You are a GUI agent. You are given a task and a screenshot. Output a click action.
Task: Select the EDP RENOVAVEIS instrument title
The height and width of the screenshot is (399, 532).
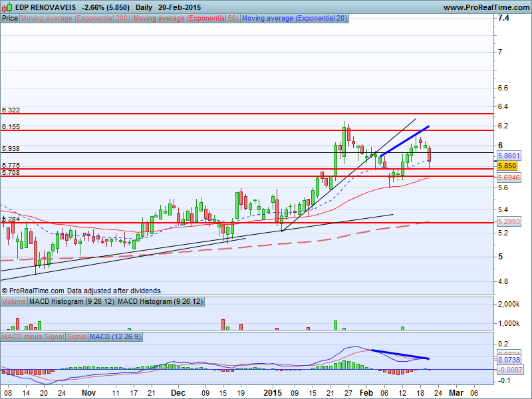coord(45,7)
